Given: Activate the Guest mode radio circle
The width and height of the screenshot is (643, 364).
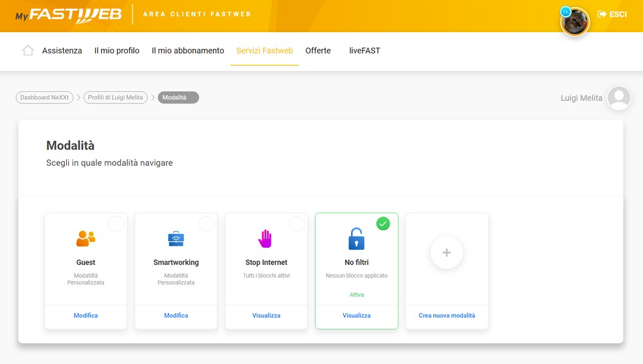Looking at the screenshot, I should [116, 224].
